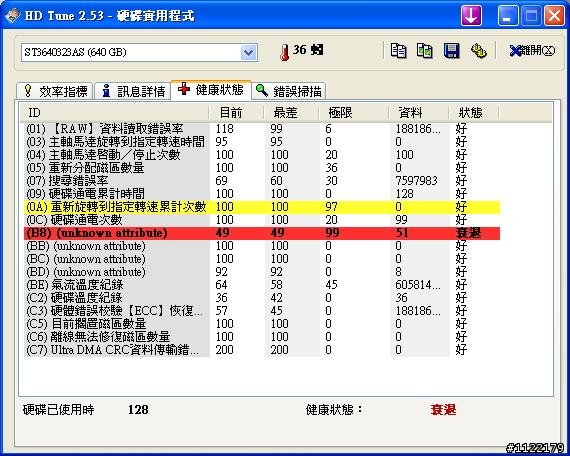The image size is (570, 456).
Task: Click the copy screenshot to clipboard icon
Action: point(425,51)
